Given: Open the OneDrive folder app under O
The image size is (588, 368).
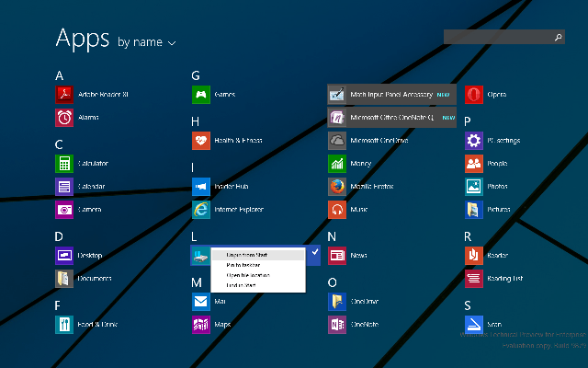Looking at the screenshot, I should 353,302.
